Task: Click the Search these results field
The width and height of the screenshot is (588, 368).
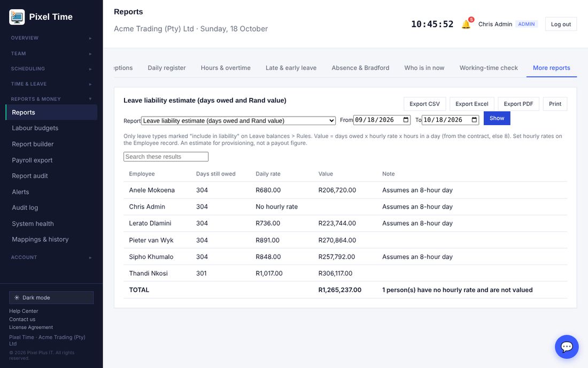Action: [x=166, y=157]
